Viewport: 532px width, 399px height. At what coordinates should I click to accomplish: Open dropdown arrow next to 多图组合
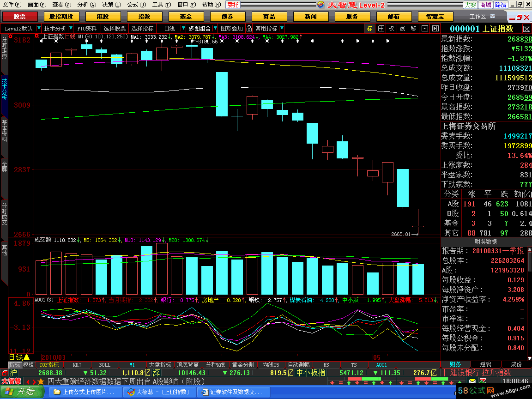pyautogui.click(x=215, y=29)
